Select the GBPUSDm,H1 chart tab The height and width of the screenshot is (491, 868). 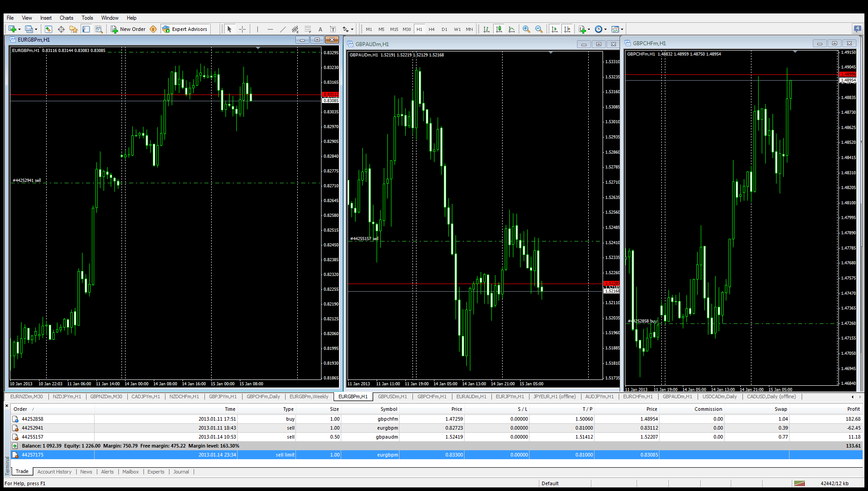coord(392,396)
